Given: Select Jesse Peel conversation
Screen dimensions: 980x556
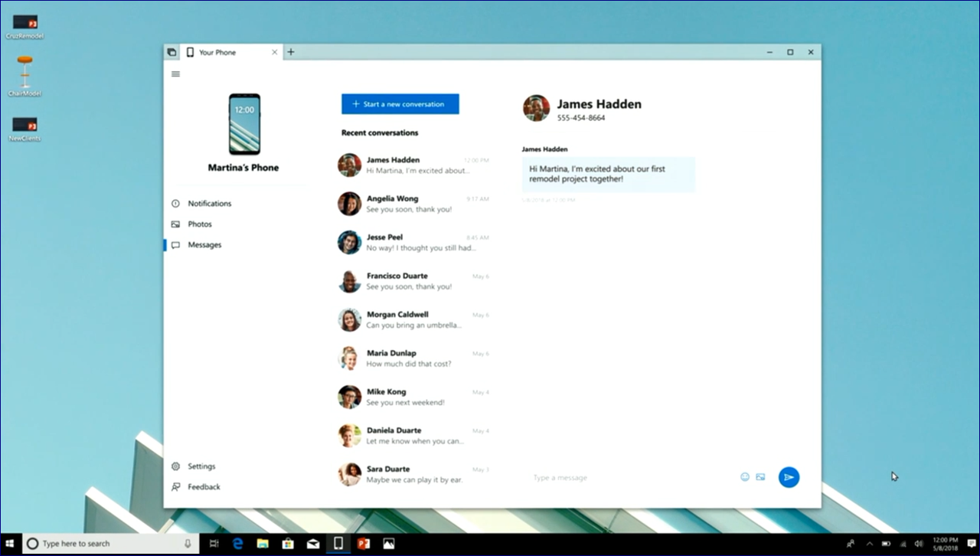Looking at the screenshot, I should [x=413, y=242].
